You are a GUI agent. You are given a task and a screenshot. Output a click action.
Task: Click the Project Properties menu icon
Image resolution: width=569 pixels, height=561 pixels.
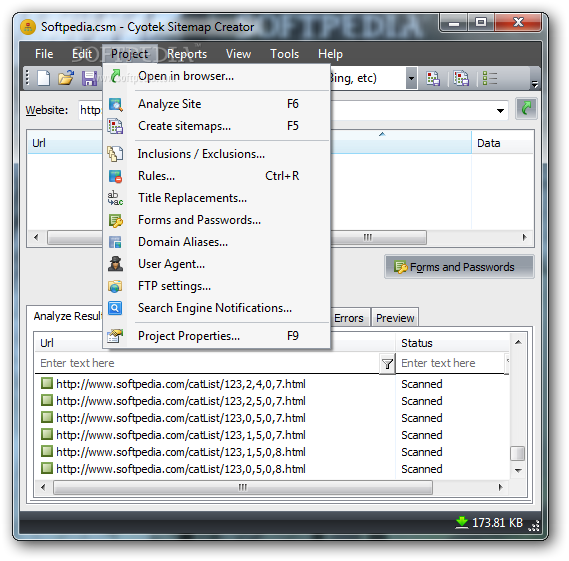[115, 336]
